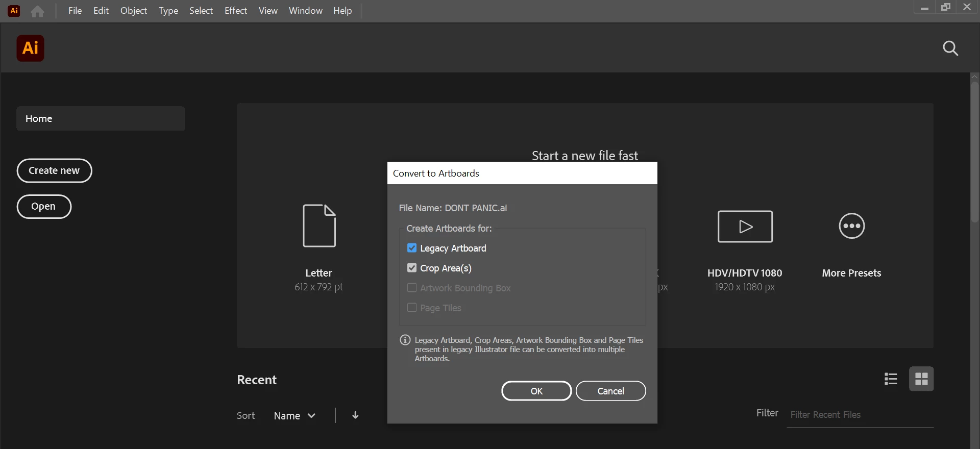
Task: Open the Window menu
Action: [306, 11]
